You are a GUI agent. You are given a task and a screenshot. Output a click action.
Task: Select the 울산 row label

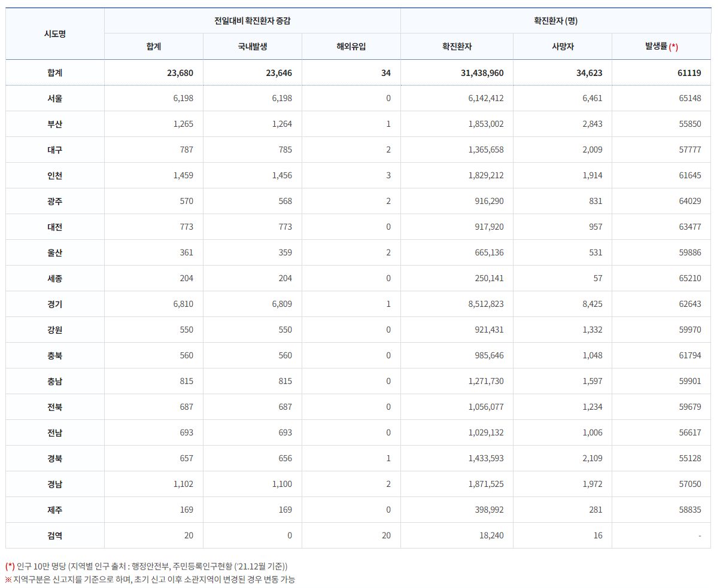coord(55,252)
